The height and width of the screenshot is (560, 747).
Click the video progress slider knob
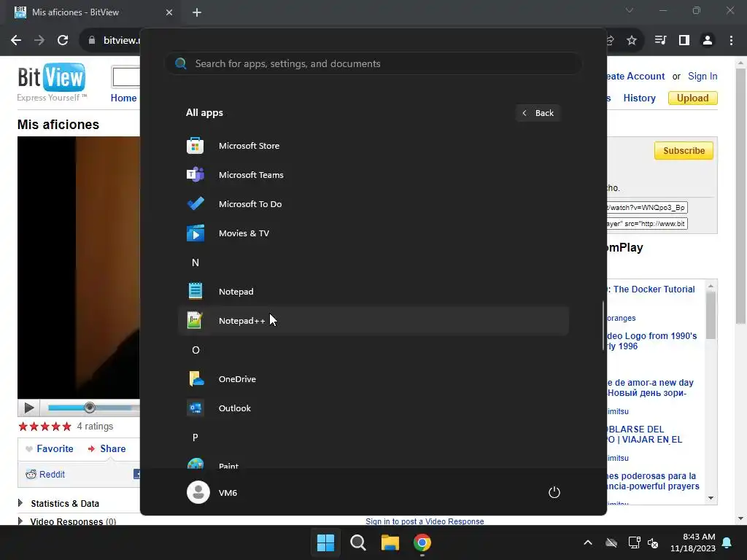pyautogui.click(x=89, y=408)
